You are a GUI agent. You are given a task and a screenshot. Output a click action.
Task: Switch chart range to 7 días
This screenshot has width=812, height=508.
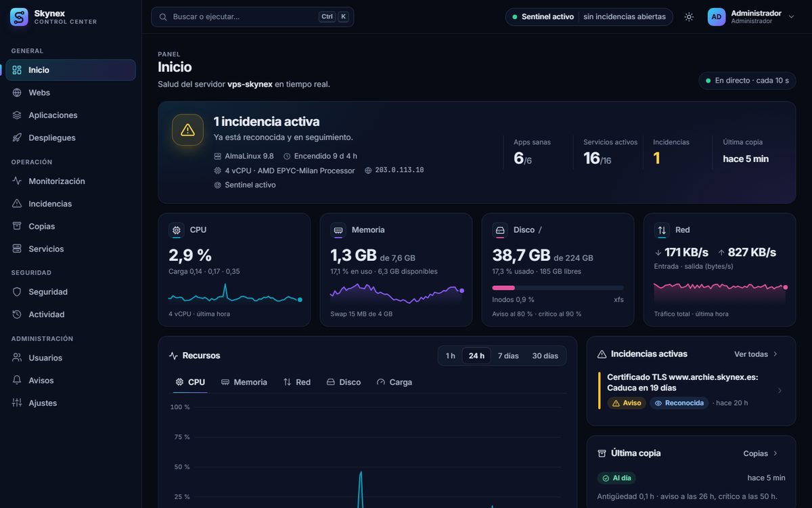click(508, 356)
